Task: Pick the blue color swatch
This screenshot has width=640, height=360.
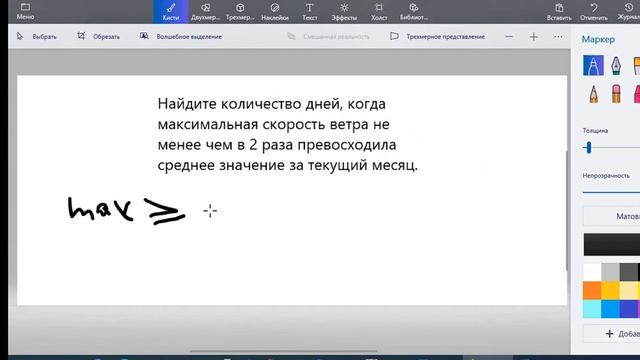Action: click(611, 309)
